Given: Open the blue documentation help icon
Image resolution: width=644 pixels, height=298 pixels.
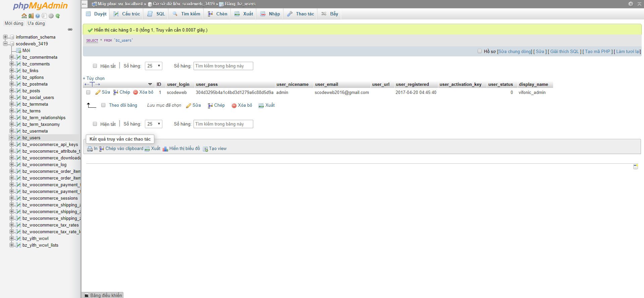Looking at the screenshot, I should click(38, 16).
